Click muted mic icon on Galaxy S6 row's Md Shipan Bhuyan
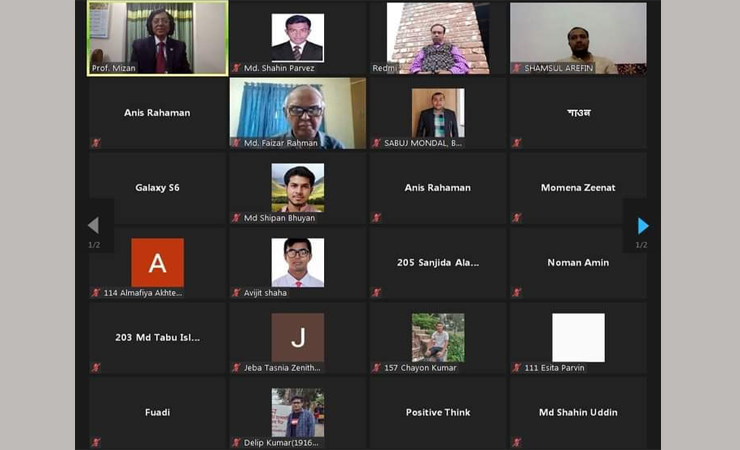 tap(236, 217)
